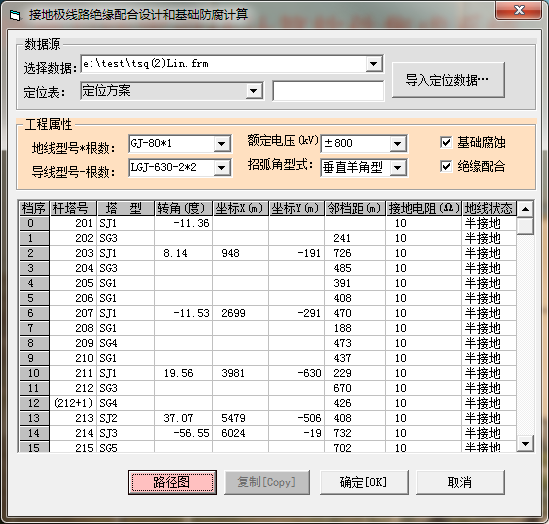
Task: Open the 定位方案 dropdown
Action: point(253,91)
